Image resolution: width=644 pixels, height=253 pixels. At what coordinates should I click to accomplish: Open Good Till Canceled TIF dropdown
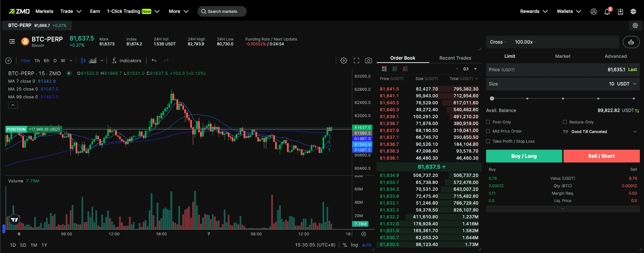[604, 132]
